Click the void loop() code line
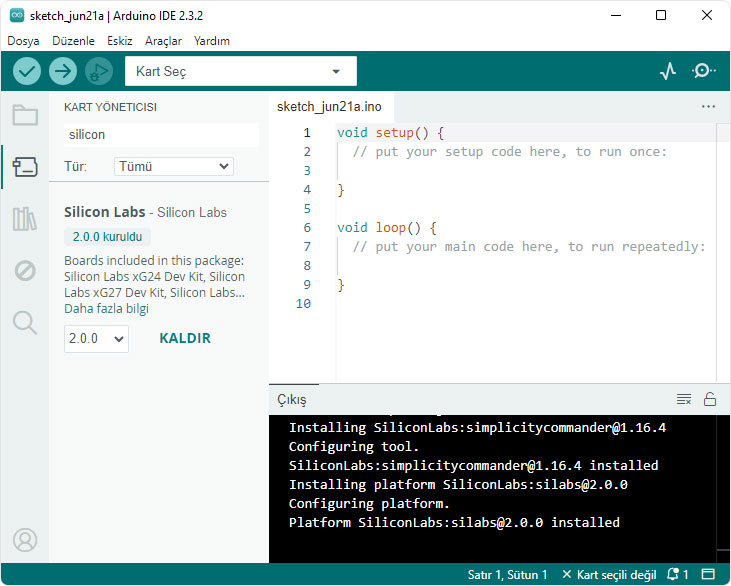 (x=386, y=228)
